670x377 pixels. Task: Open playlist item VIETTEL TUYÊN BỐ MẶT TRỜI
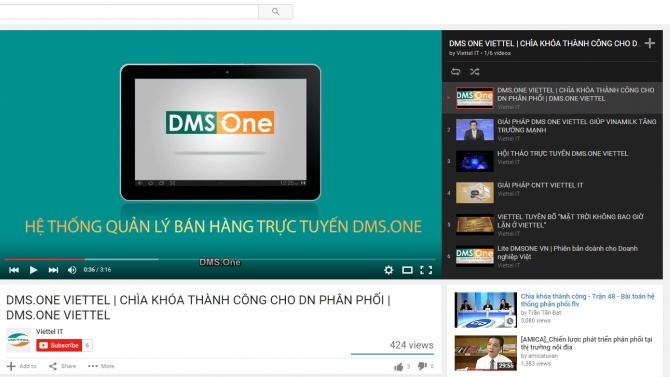(x=570, y=221)
